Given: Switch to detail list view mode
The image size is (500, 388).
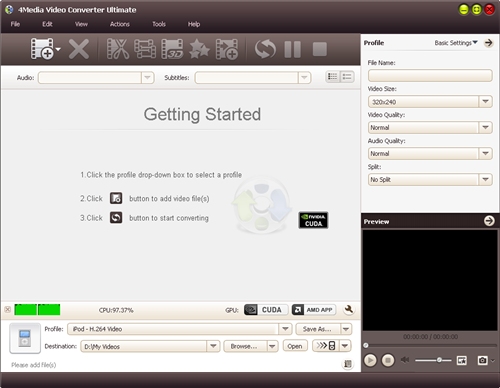Looking at the screenshot, I should (x=347, y=77).
